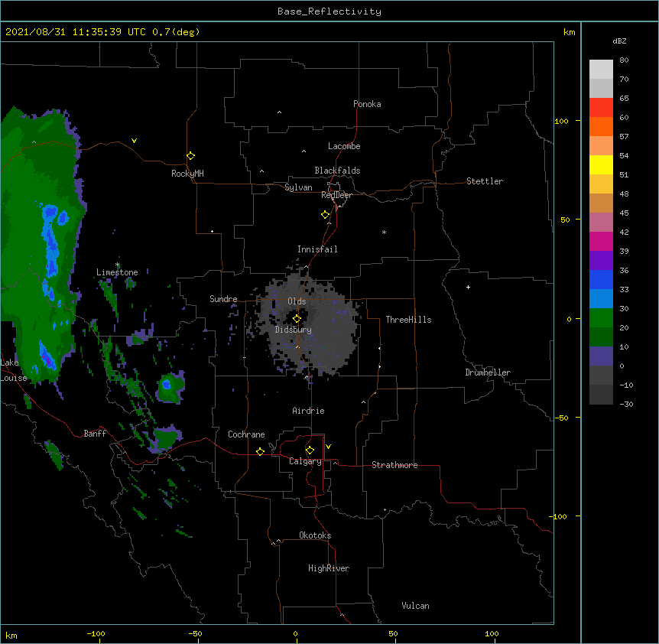Click the white plus marker north of Drumheller
Viewport: 659px width, 644px height.
tap(468, 287)
